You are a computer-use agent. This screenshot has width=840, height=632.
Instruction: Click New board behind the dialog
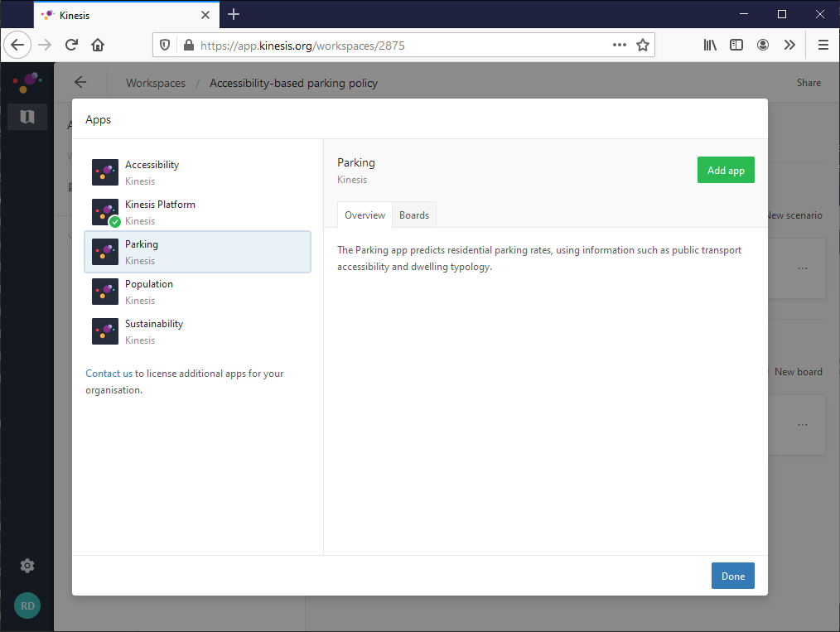(x=798, y=372)
